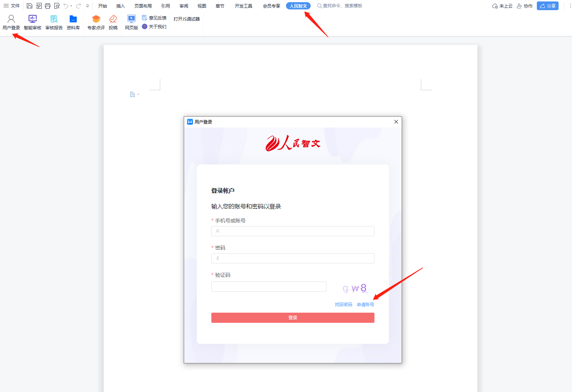572x392 pixels.
Task: Open the 文件 menu
Action: pos(12,6)
